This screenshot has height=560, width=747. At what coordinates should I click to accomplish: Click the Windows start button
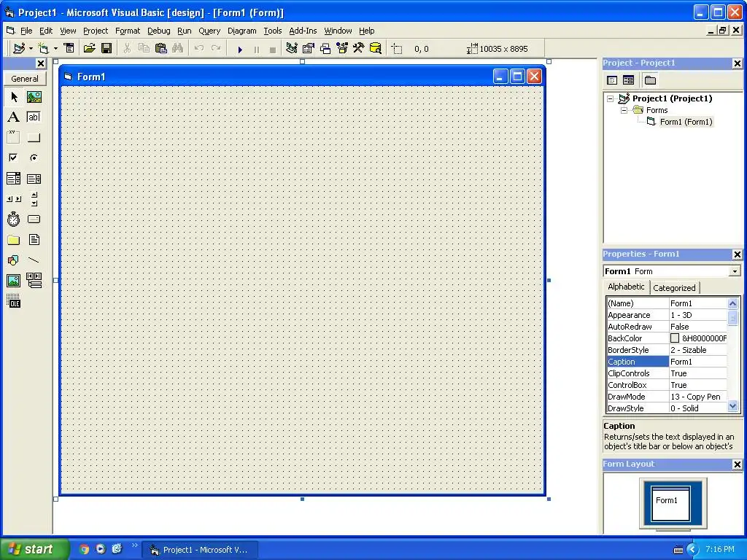point(34,549)
